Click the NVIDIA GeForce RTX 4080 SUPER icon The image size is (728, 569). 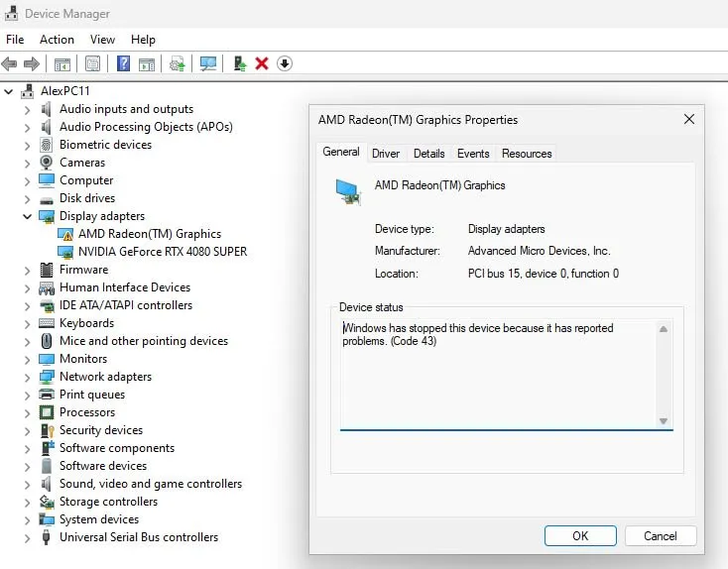point(65,252)
